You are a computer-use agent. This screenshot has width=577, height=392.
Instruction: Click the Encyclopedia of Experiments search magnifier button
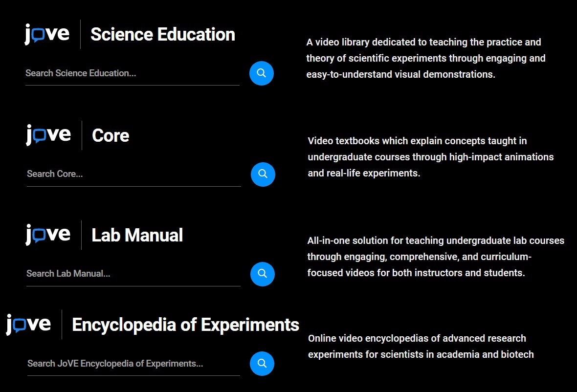(x=262, y=364)
